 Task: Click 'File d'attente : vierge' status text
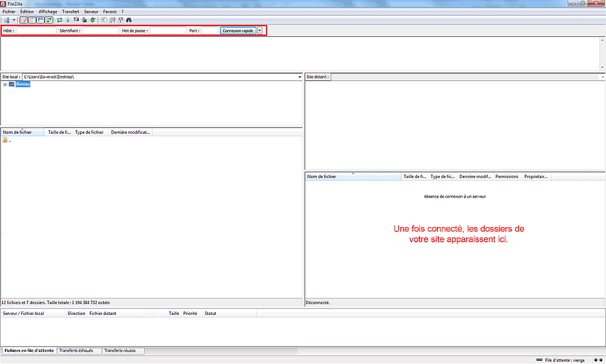(565, 360)
